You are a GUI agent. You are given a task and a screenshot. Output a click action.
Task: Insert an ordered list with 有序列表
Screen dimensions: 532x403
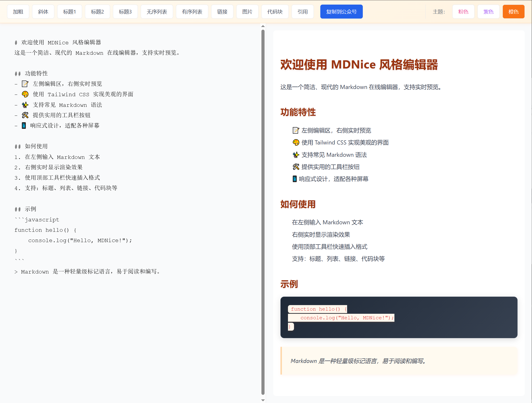[x=192, y=11]
